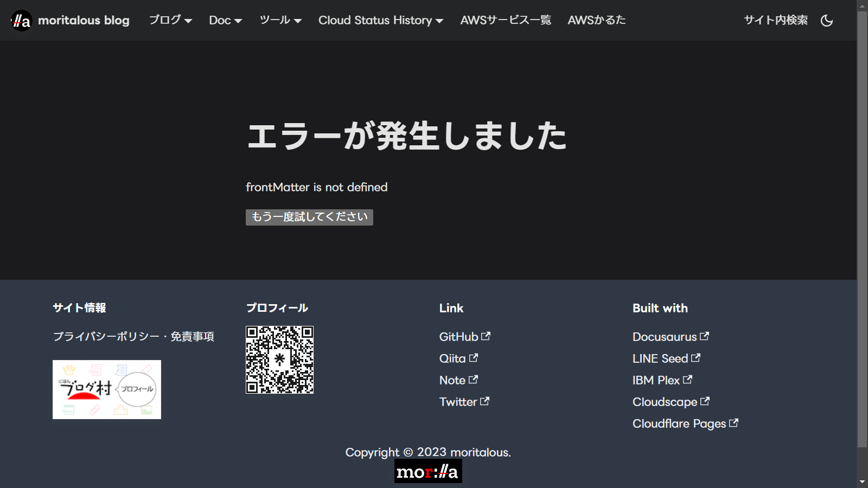Click the external-link icon beside Twitter
This screenshot has height=488, width=868.
(484, 401)
